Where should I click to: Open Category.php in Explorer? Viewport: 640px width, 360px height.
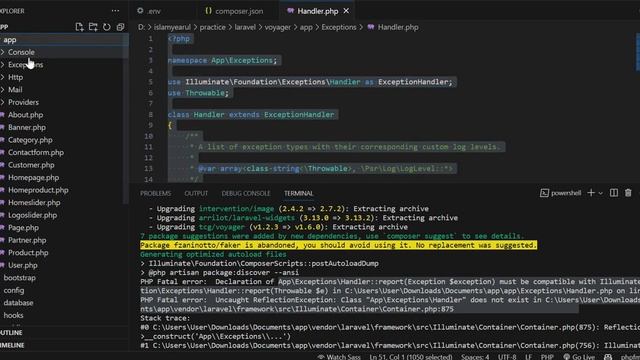(x=30, y=140)
